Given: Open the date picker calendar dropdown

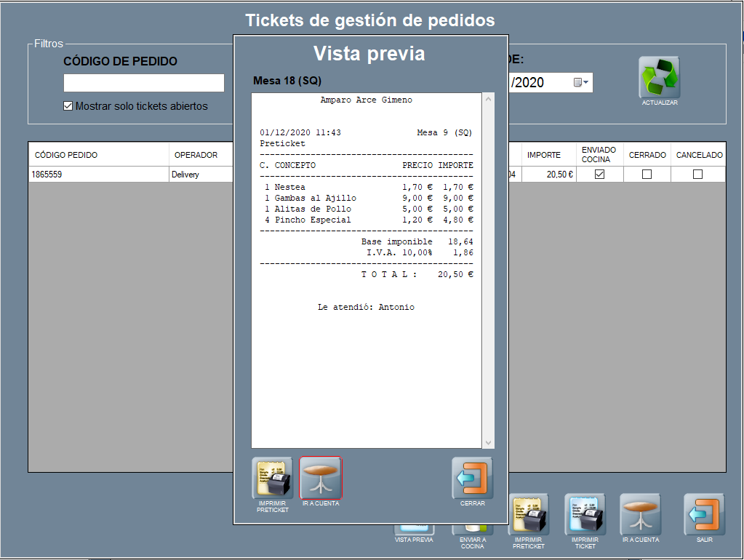Looking at the screenshot, I should click(x=581, y=83).
